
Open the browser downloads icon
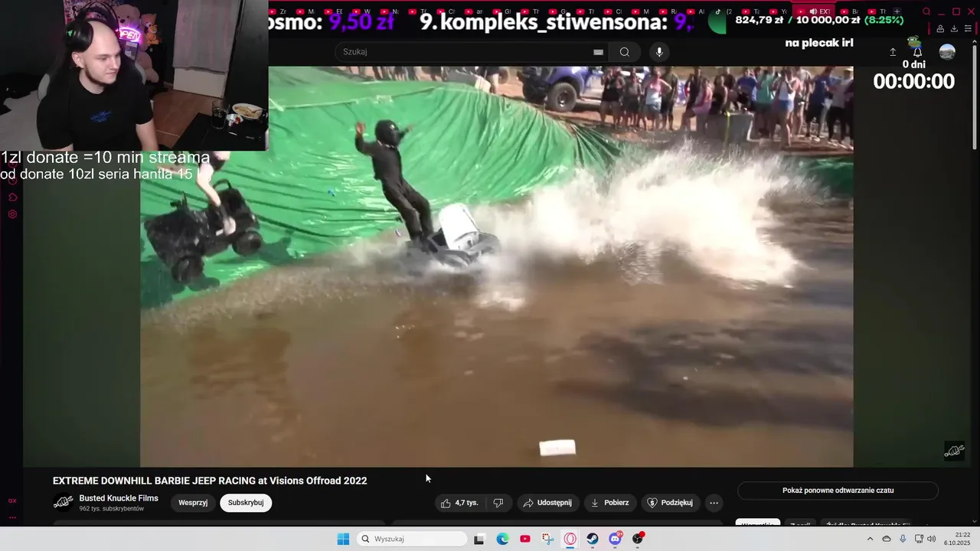click(x=954, y=29)
